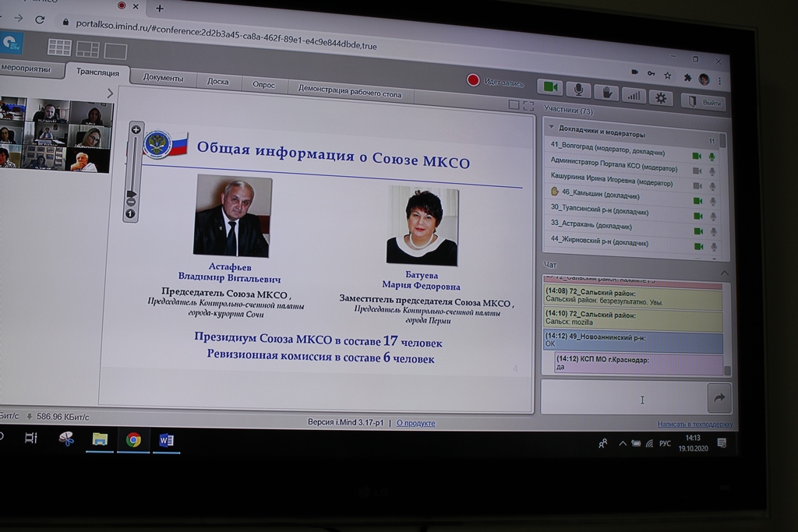Open conference settings gear
This screenshot has height=532, width=798.
coord(661,97)
